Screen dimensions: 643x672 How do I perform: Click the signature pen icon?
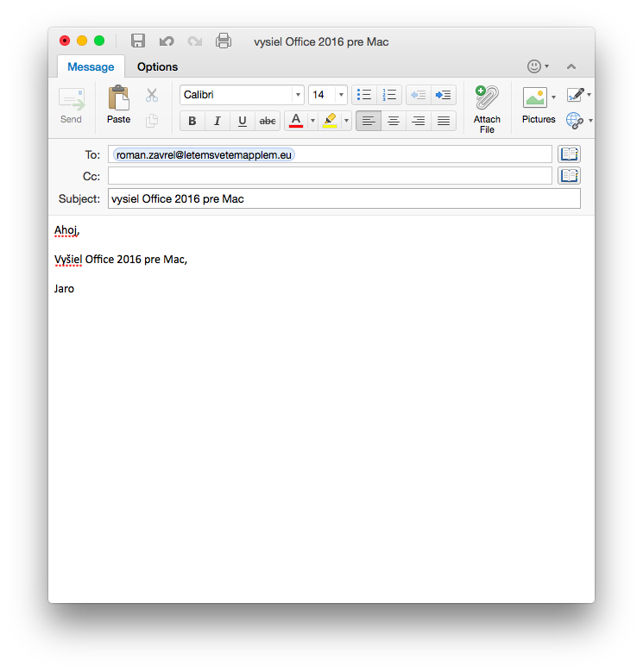576,95
